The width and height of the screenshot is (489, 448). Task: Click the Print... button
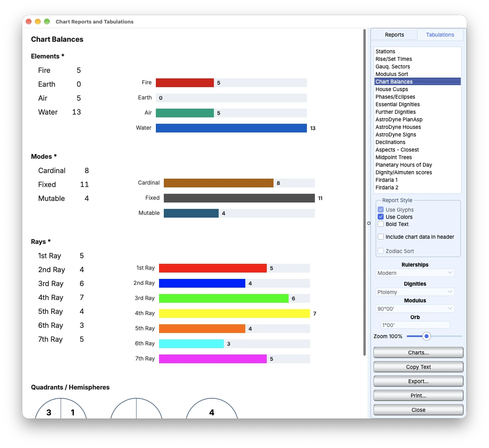tap(418, 395)
